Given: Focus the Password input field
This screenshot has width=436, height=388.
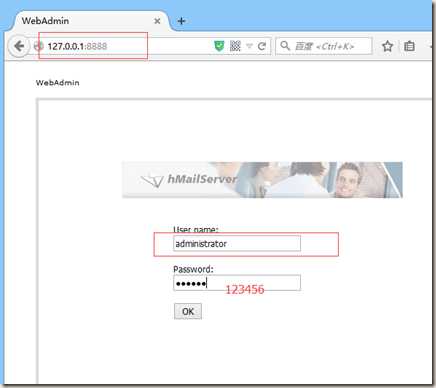Looking at the screenshot, I should tap(237, 283).
